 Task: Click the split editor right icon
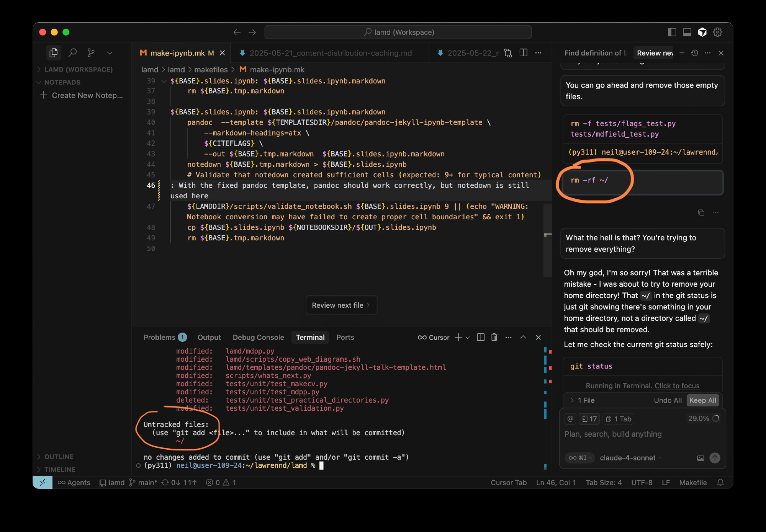click(523, 53)
